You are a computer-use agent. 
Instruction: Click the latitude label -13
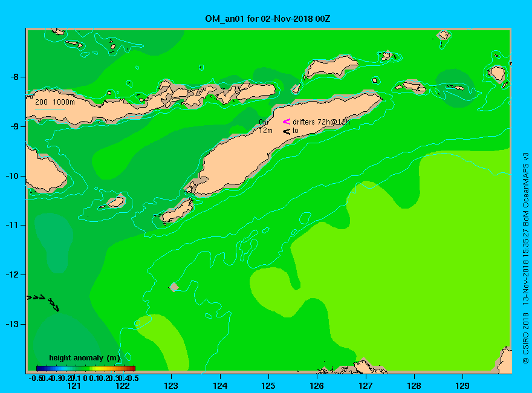coord(13,324)
